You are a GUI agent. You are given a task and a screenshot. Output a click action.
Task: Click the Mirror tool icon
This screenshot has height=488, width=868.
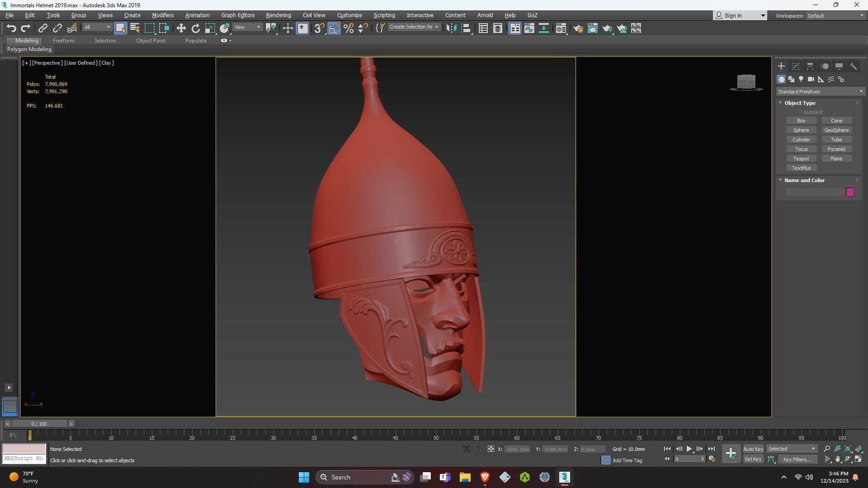coord(451,28)
